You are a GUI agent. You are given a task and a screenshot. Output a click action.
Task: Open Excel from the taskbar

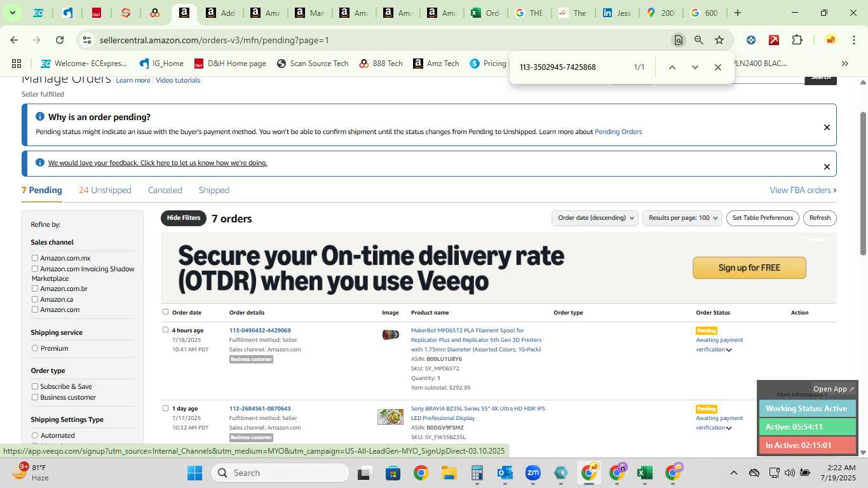(x=644, y=473)
